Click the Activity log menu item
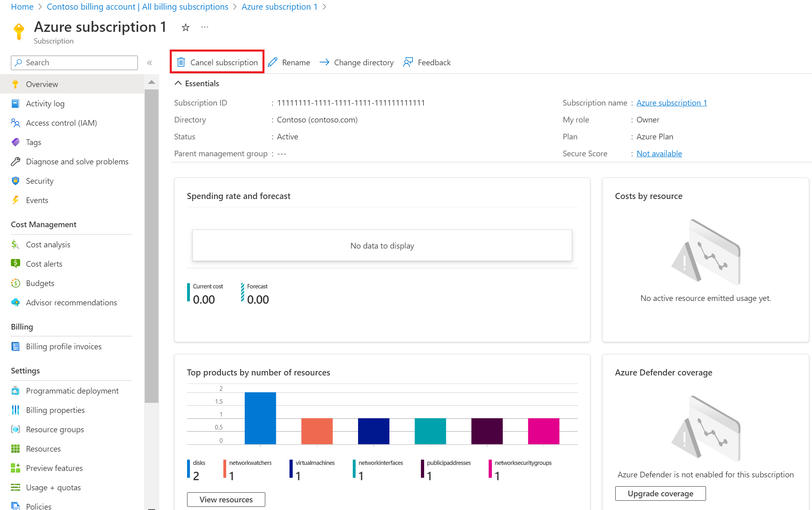 pyautogui.click(x=46, y=103)
